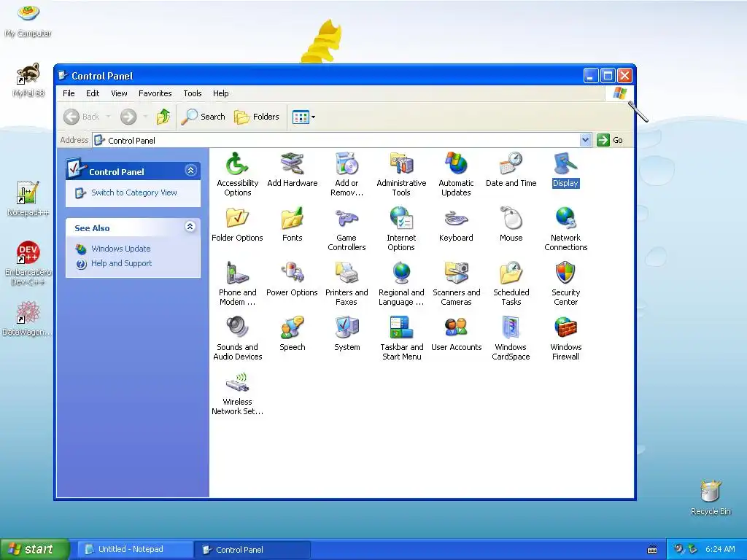Toggle the Folders pane button

pyautogui.click(x=256, y=117)
